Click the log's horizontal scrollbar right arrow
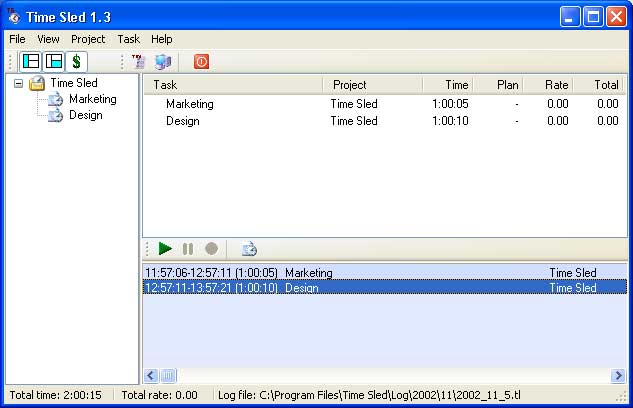 coord(619,376)
